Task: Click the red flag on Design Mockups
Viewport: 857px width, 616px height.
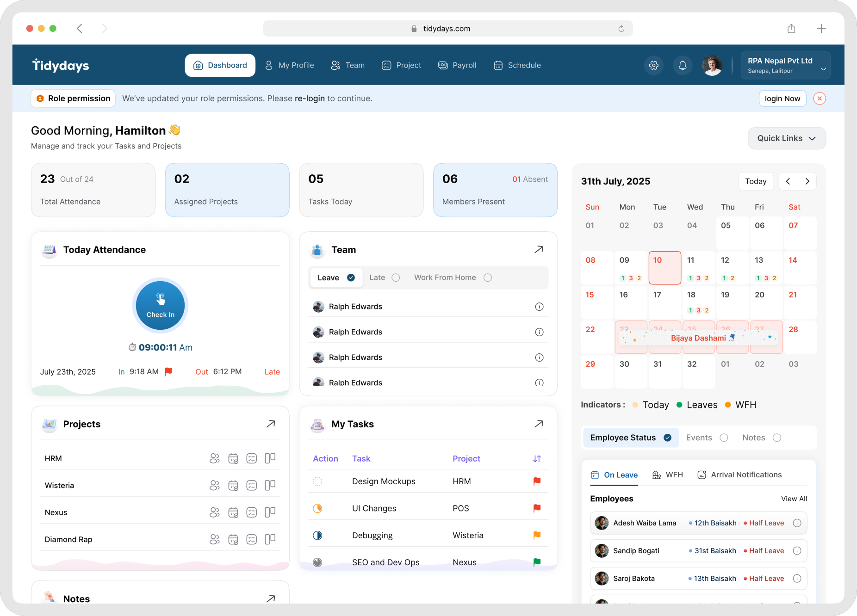Action: pyautogui.click(x=537, y=481)
